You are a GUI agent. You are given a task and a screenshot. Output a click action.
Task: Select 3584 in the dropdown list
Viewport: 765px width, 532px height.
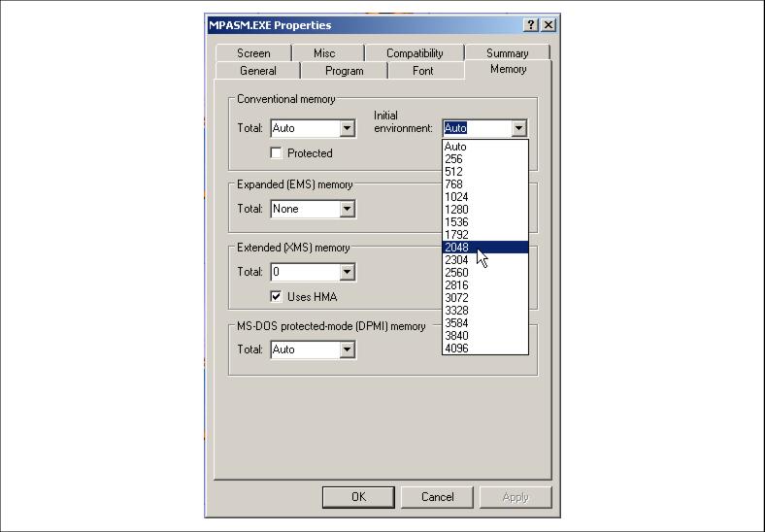485,323
